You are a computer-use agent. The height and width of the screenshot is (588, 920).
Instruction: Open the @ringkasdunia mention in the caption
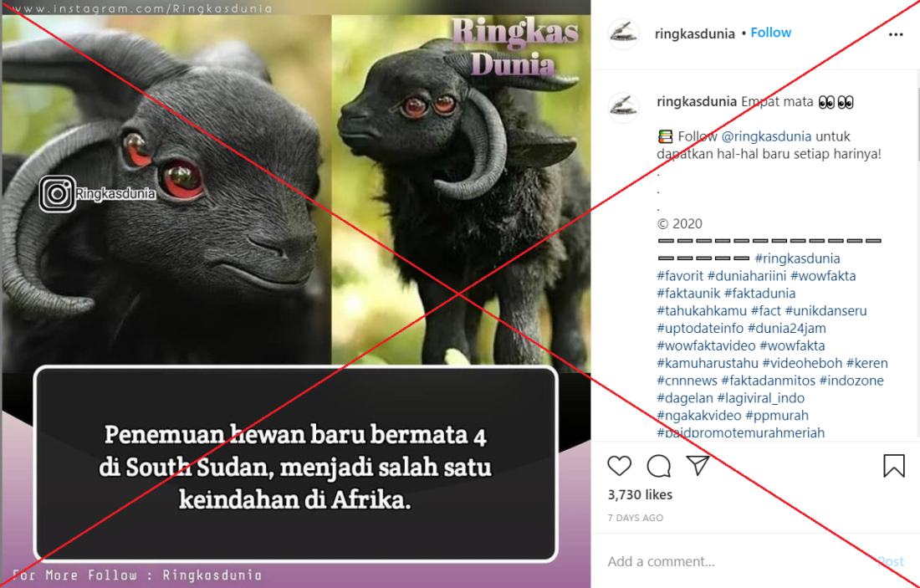point(765,136)
